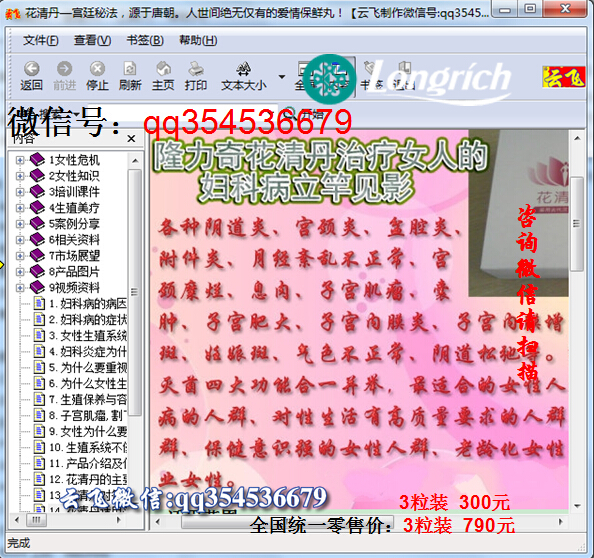Viewport: 594px width, 558px height.
Task: Select the 12. 花清丹的主 topic
Action: pyautogui.click(x=88, y=479)
